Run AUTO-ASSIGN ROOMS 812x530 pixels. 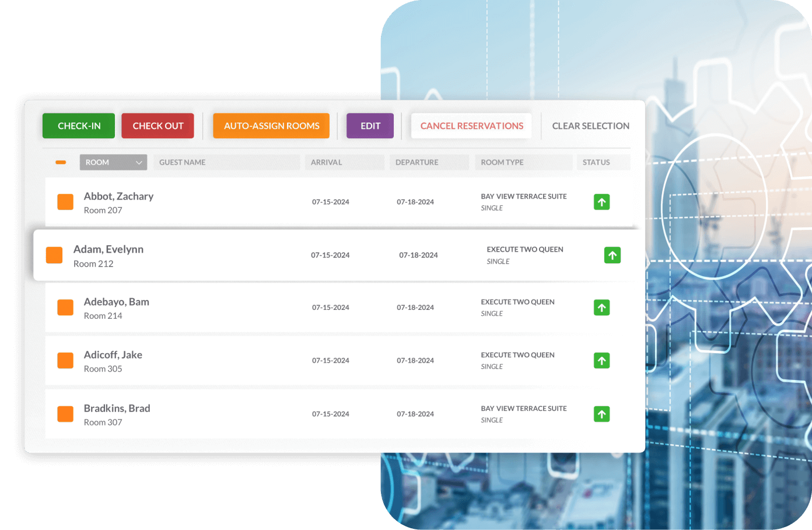[271, 125]
